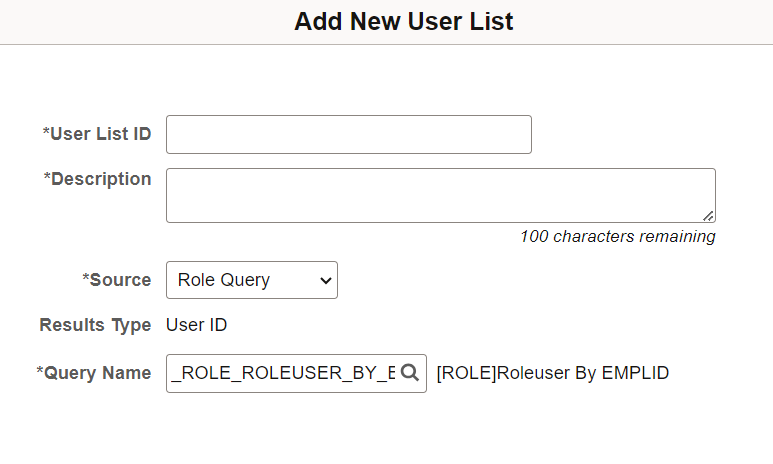Screen dimensions: 773x464
Task: Open the Source dropdown showing Role Query
Action: pos(252,280)
